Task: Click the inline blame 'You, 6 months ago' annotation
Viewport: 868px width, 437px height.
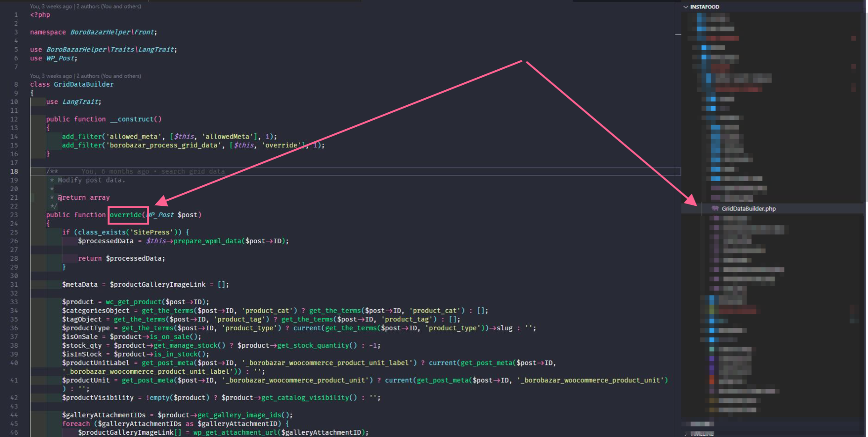Action: tap(153, 171)
